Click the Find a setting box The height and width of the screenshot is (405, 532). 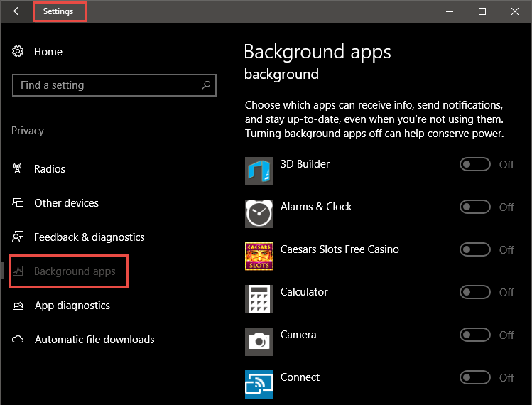(x=114, y=85)
